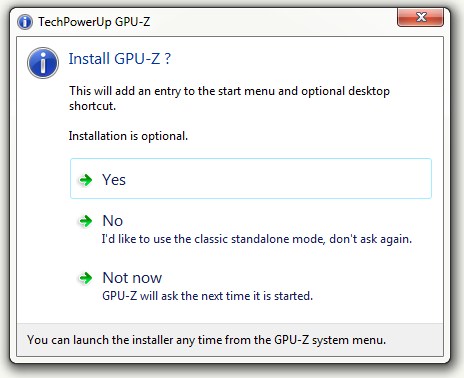Click the small info icon in title bar

pos(25,22)
